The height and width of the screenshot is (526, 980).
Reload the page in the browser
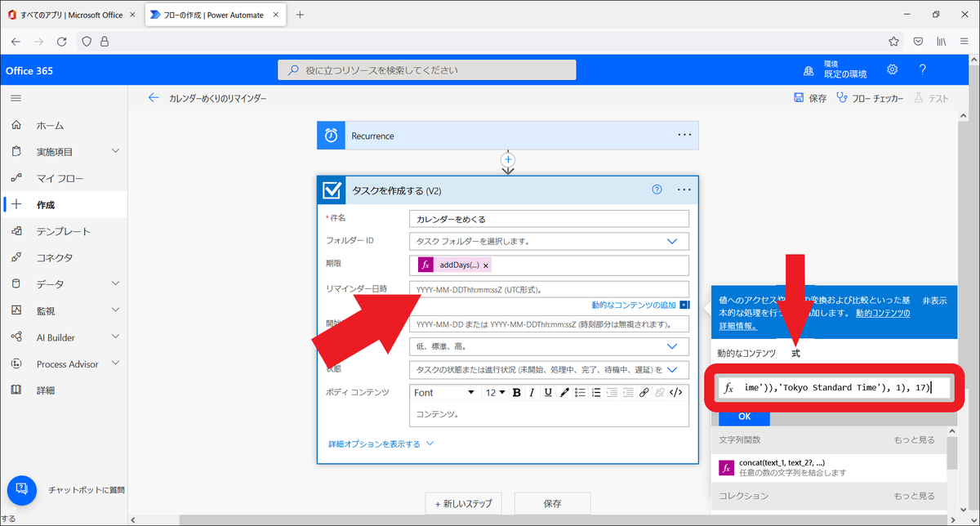tap(62, 41)
